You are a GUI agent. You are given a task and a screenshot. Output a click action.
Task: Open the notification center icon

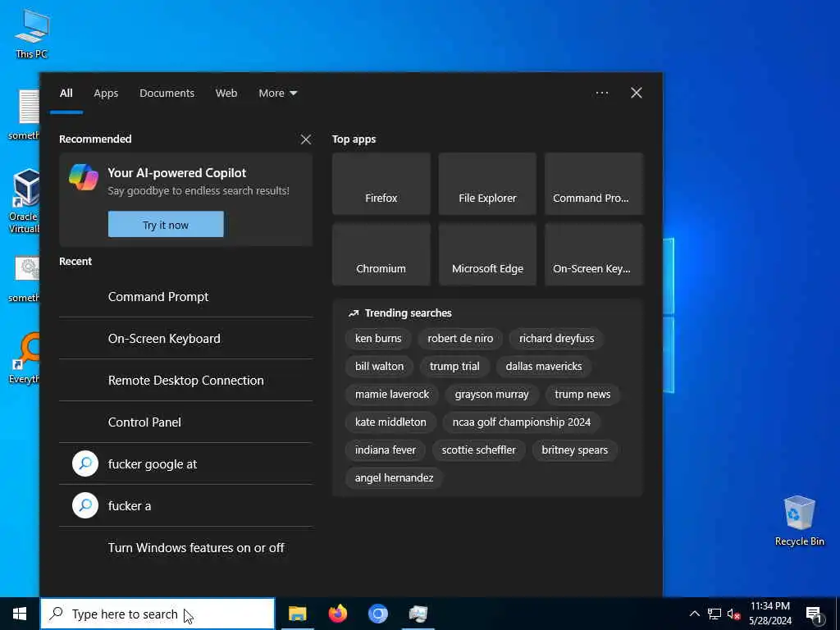tap(814, 614)
